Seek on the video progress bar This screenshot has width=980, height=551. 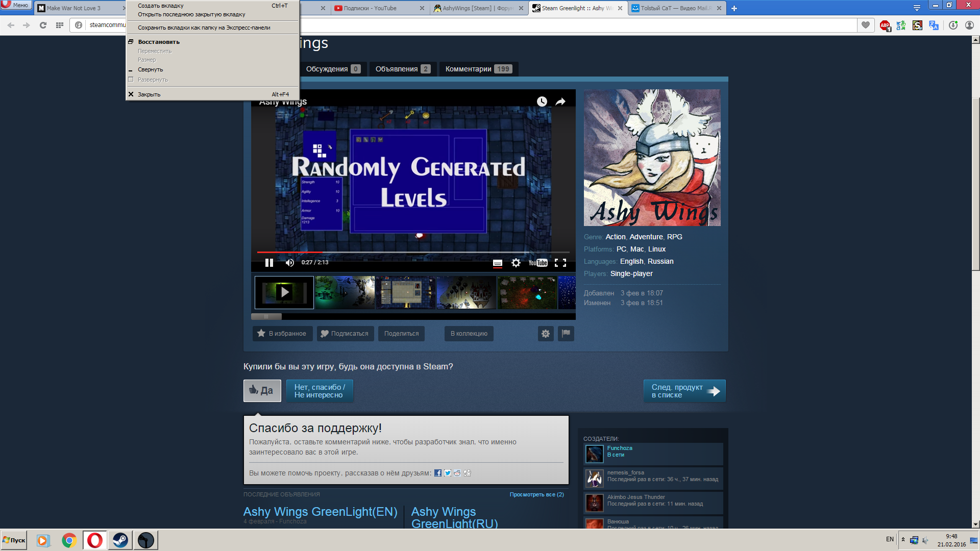[413, 252]
